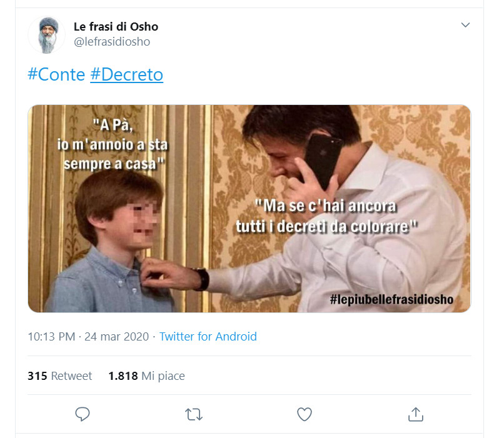Open the #Conte hashtag
This screenshot has width=504, height=438.
(x=56, y=75)
